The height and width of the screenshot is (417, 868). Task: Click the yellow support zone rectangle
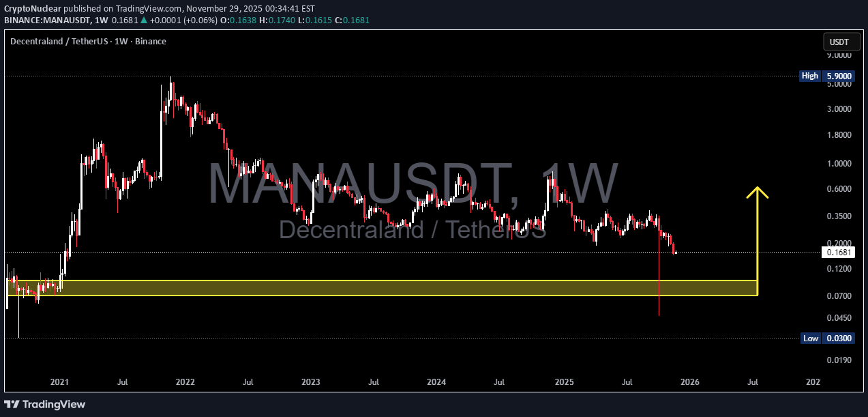tap(382, 287)
